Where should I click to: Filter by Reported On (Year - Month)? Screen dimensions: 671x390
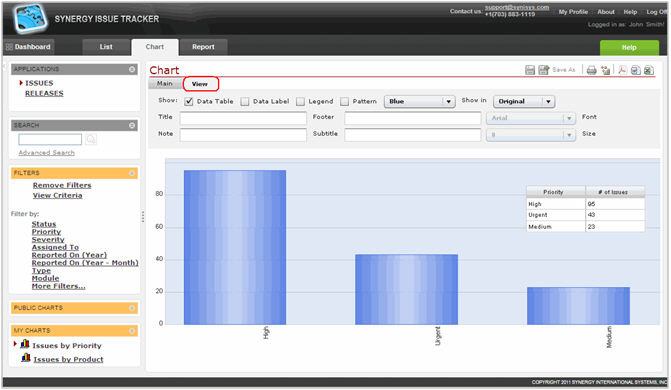click(x=85, y=263)
